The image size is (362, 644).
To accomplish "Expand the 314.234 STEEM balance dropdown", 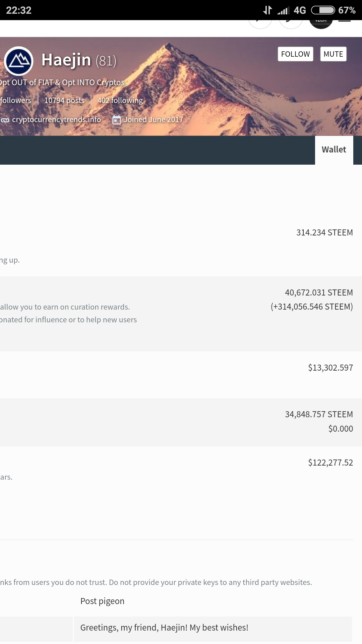I will [x=324, y=232].
